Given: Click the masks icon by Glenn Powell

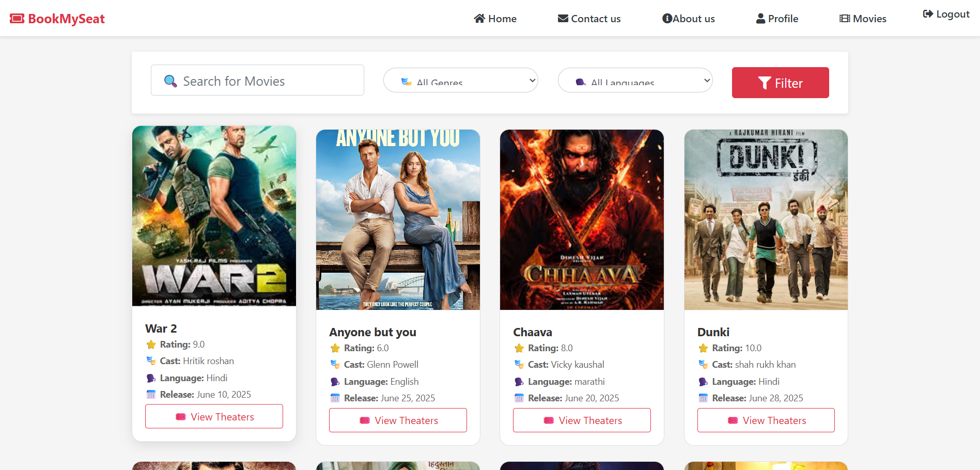Looking at the screenshot, I should [335, 365].
